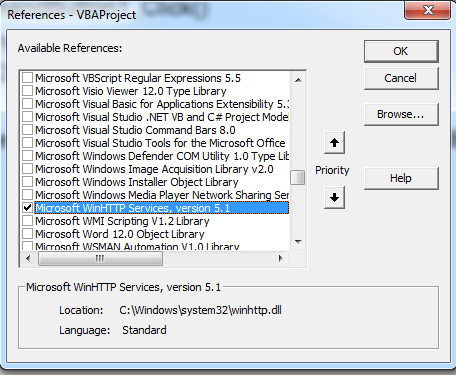Check Microsoft Visio Viewer 12.0 Type Library
456x376 pixels.
point(27,91)
